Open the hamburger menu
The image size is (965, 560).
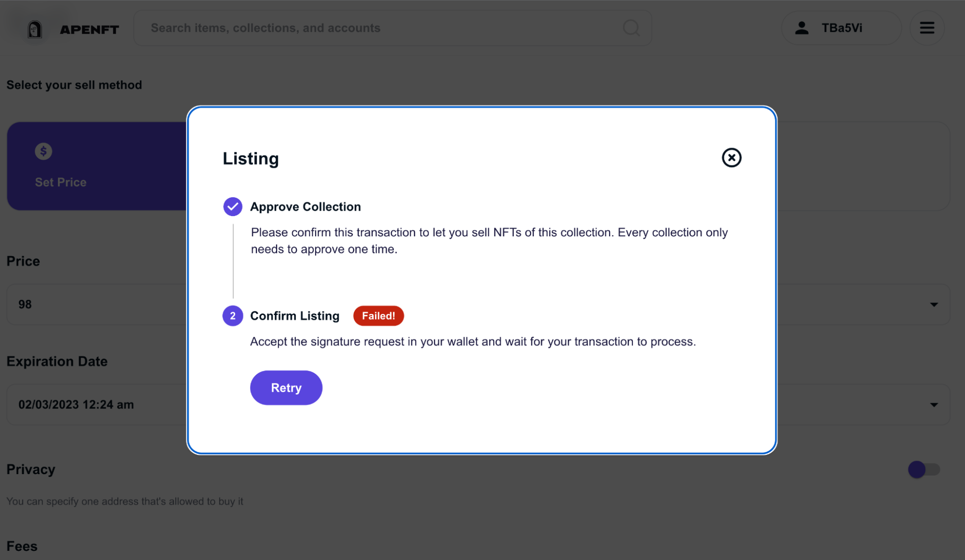927,28
